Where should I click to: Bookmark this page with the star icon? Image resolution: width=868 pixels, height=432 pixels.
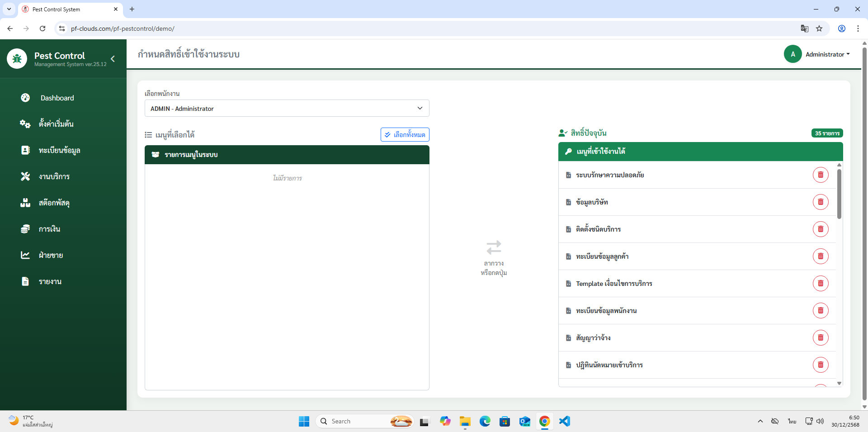[x=819, y=28]
